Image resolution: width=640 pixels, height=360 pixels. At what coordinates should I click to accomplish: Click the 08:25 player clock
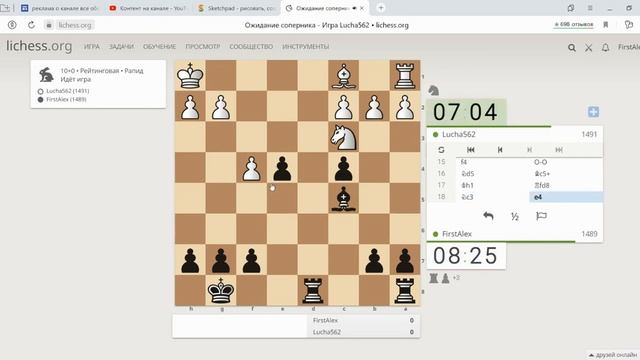point(466,256)
